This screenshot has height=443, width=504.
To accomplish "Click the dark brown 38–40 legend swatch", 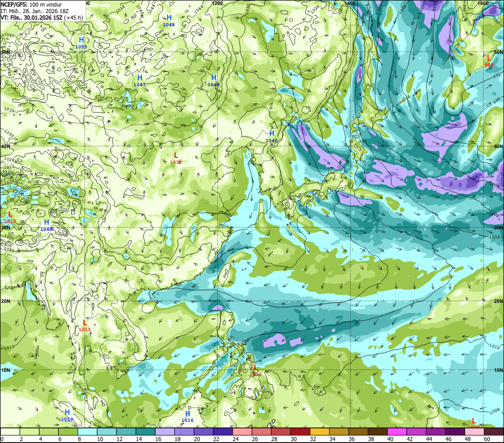I will 377,431.
